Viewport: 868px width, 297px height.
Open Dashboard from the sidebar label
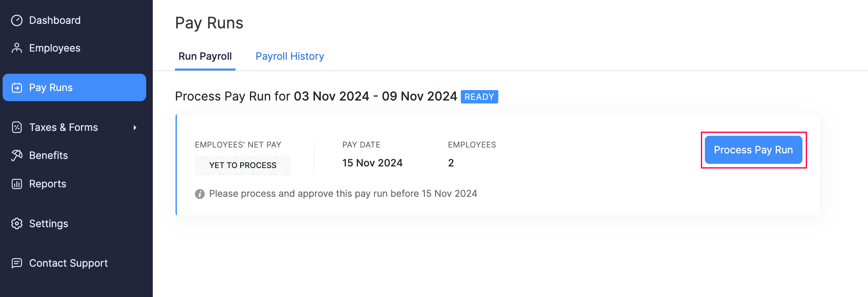pyautogui.click(x=54, y=20)
